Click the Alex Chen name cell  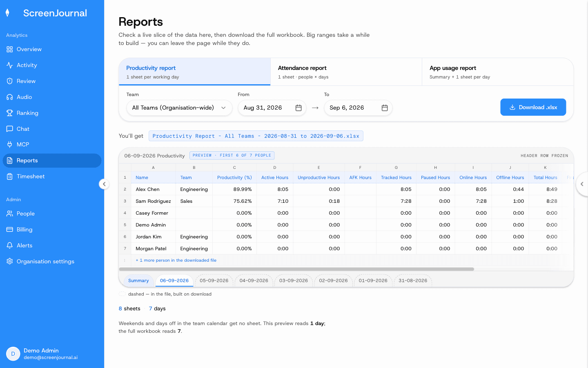[x=154, y=190]
